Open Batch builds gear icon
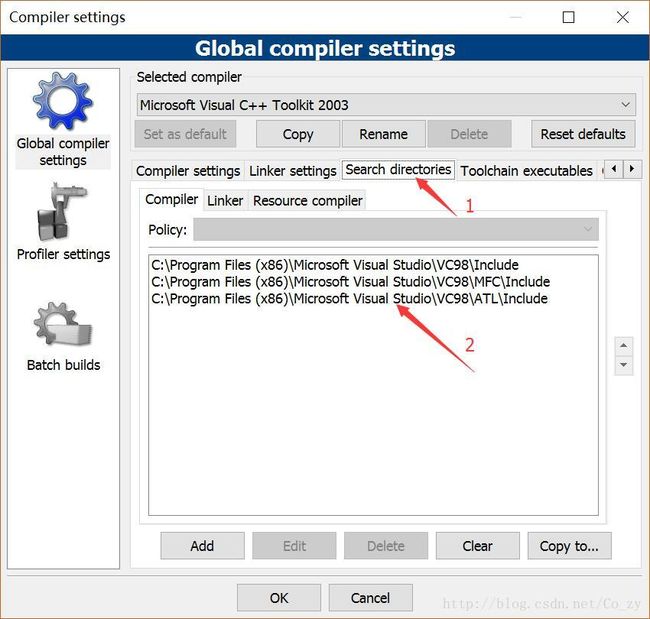The width and height of the screenshot is (650, 619). 63,324
